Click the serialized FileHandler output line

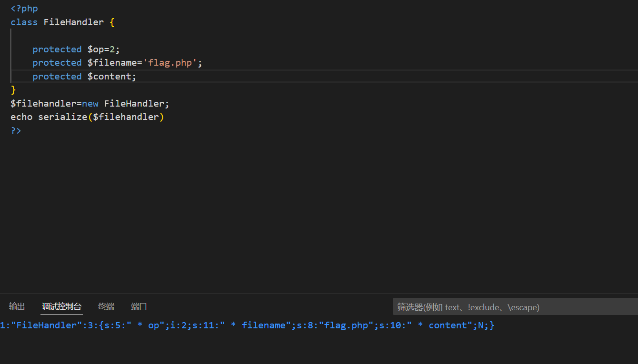[247, 325]
